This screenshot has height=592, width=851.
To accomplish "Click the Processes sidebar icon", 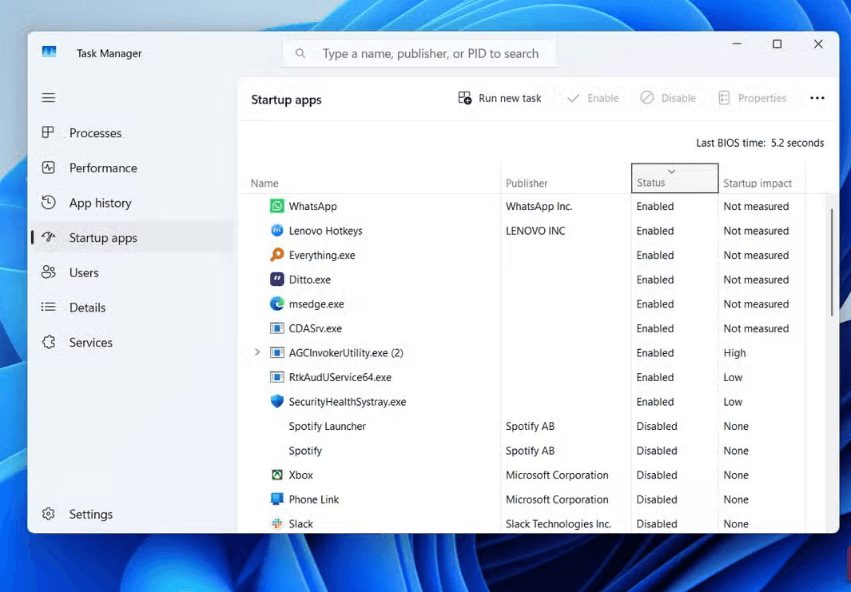I will pyautogui.click(x=48, y=132).
